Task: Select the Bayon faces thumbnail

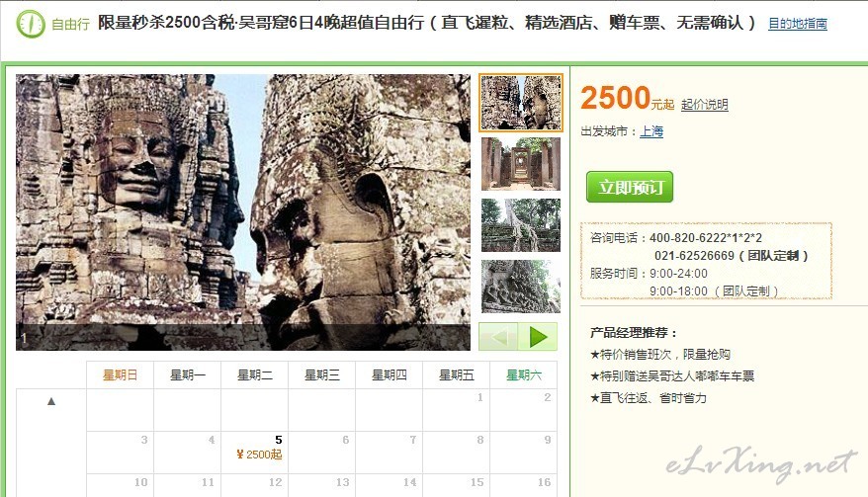Action: [x=520, y=103]
